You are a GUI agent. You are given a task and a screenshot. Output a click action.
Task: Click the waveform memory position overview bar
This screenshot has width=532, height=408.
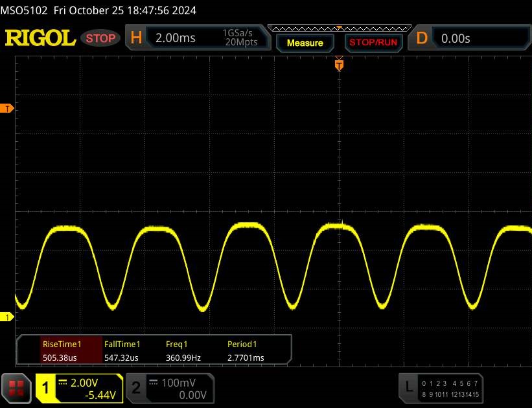(x=340, y=28)
